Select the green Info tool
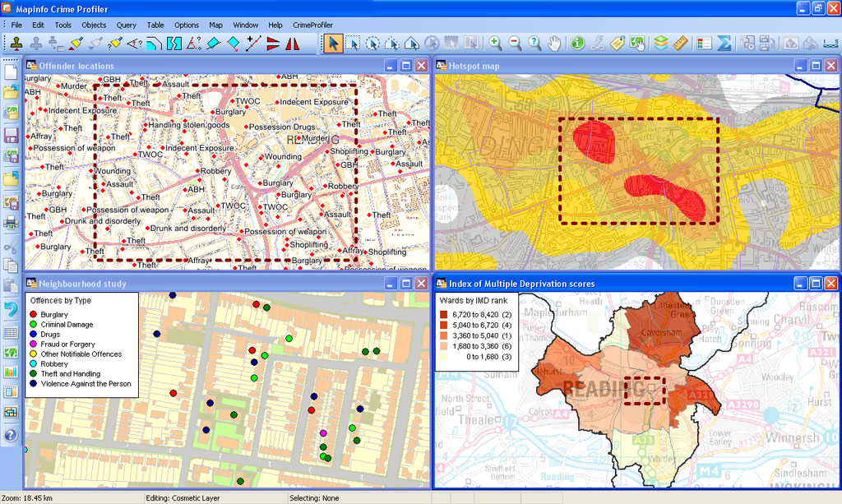Image resolution: width=842 pixels, height=504 pixels. pyautogui.click(x=577, y=44)
